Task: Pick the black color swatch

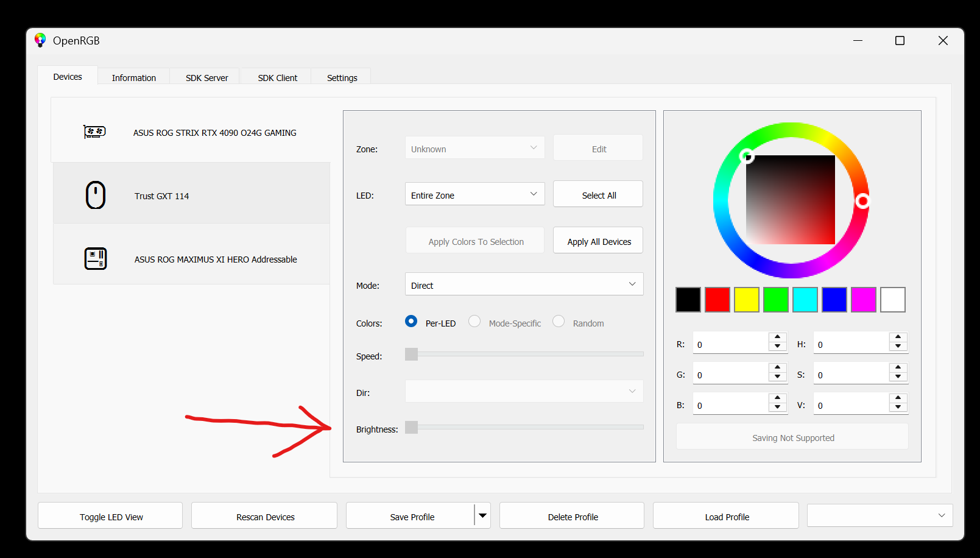Action: pos(688,300)
